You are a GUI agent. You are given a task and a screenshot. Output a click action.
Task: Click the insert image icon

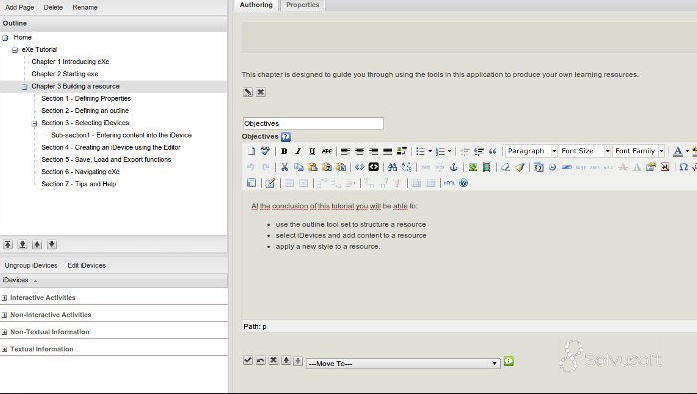(x=473, y=167)
